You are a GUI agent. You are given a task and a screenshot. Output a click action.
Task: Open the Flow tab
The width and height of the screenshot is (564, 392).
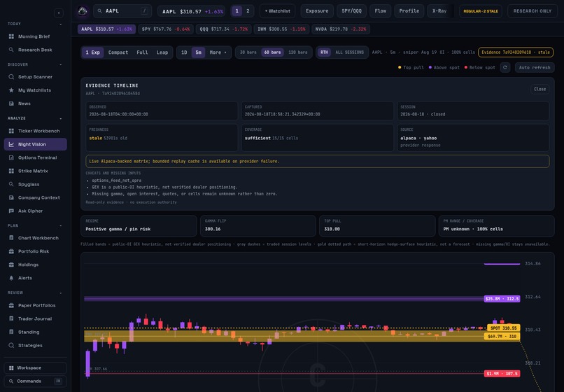[x=380, y=11]
